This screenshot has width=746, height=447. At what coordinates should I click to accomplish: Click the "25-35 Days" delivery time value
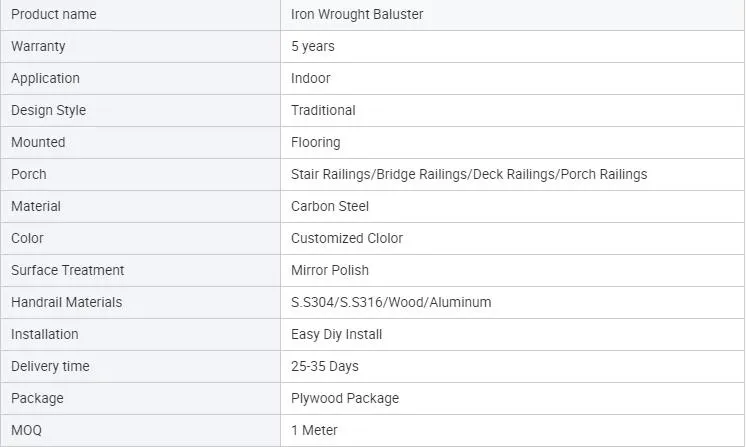(325, 366)
